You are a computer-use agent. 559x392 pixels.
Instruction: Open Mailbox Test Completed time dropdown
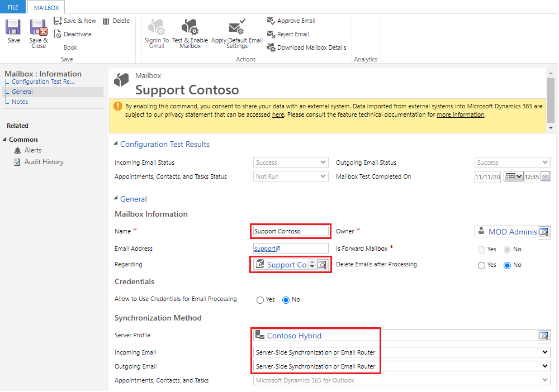(x=545, y=176)
